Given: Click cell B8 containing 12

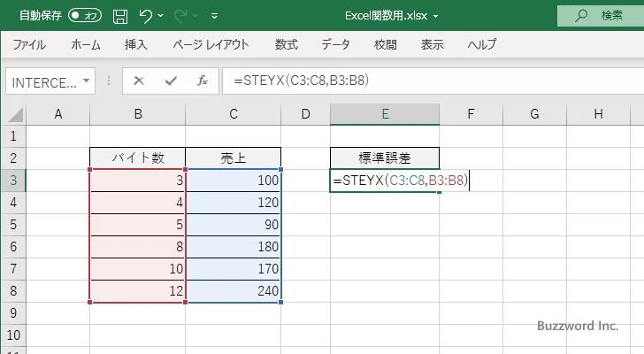Looking at the screenshot, I should (x=138, y=291).
